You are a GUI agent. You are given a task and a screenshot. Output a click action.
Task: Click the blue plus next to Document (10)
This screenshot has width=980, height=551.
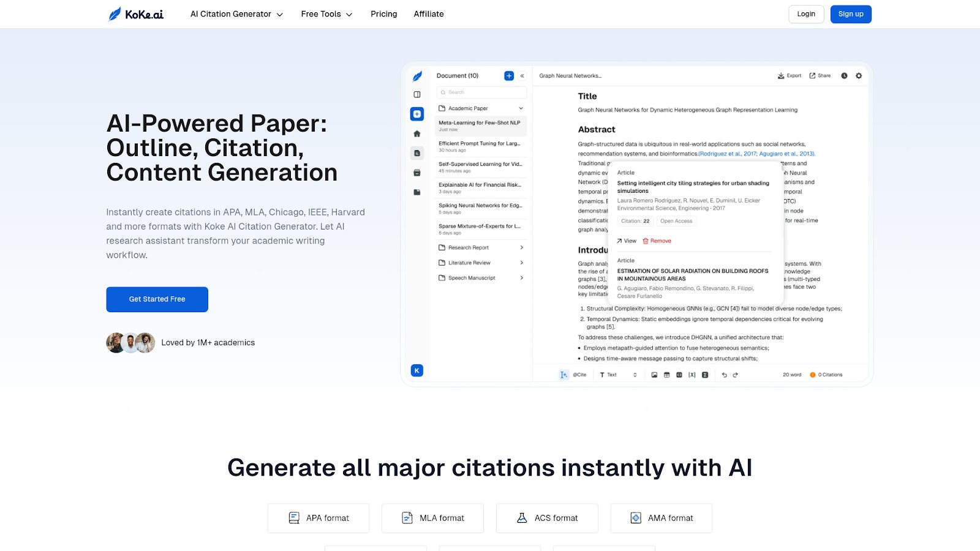[x=508, y=76]
